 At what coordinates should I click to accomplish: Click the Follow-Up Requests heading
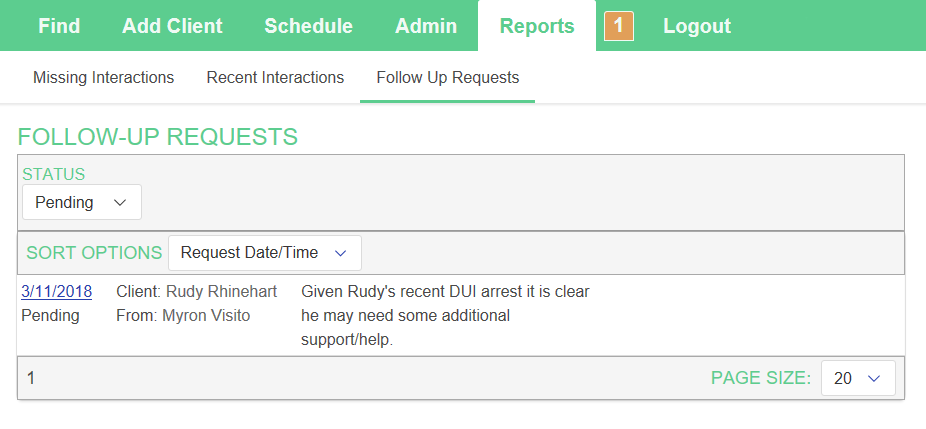(158, 137)
